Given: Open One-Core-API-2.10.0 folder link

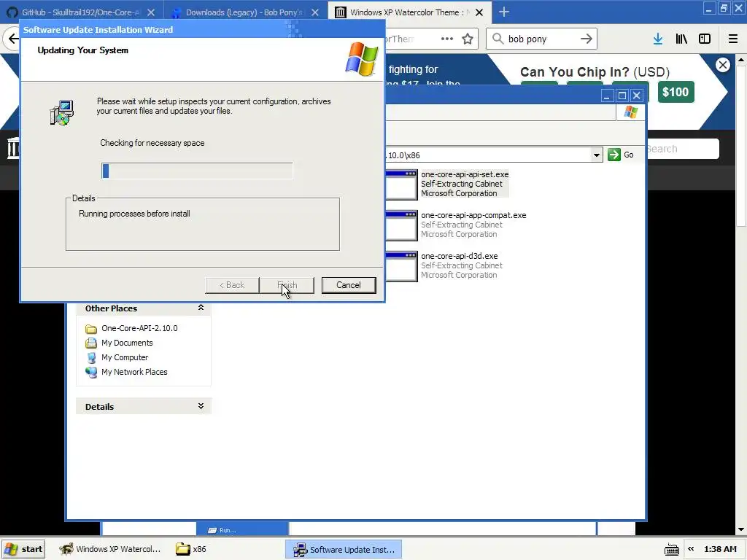Looking at the screenshot, I should pos(139,328).
